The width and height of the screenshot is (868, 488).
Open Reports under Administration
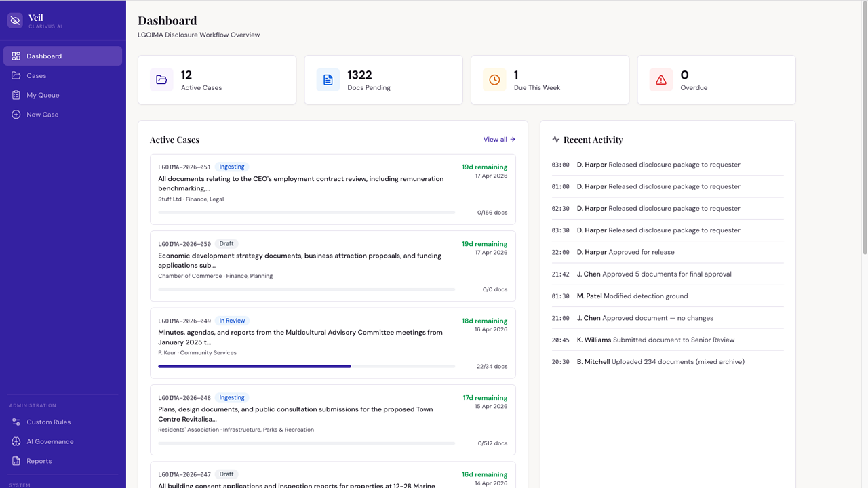coord(62,461)
